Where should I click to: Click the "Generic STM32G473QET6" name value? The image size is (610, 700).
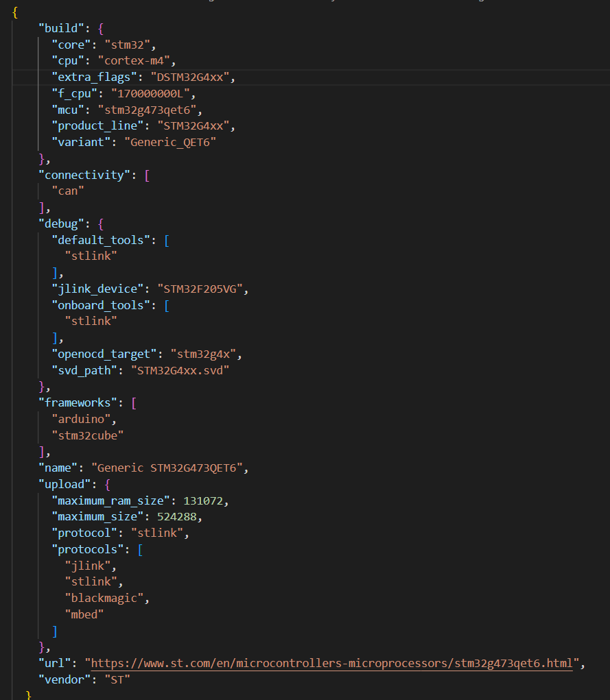[x=167, y=468]
